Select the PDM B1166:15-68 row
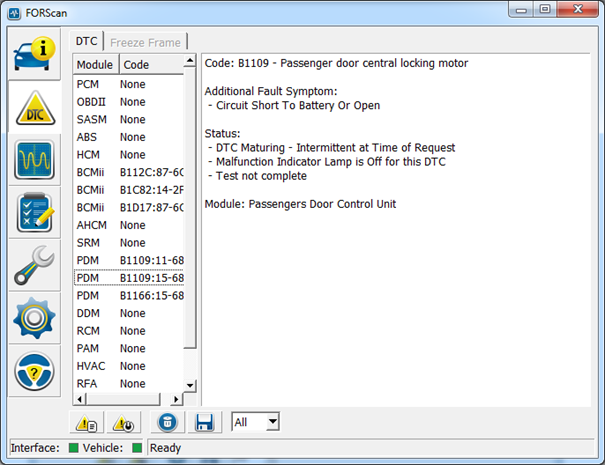Screen dimensions: 605x465 coord(130,296)
